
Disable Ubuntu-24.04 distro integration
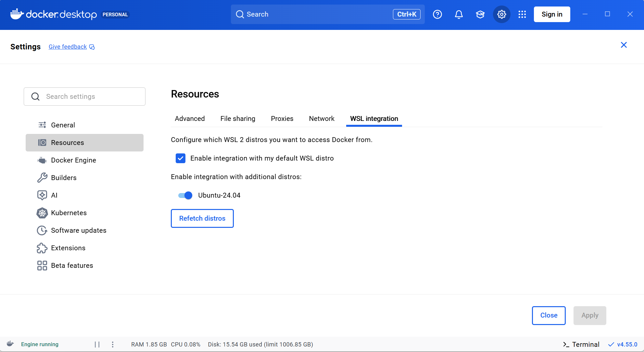(x=184, y=195)
